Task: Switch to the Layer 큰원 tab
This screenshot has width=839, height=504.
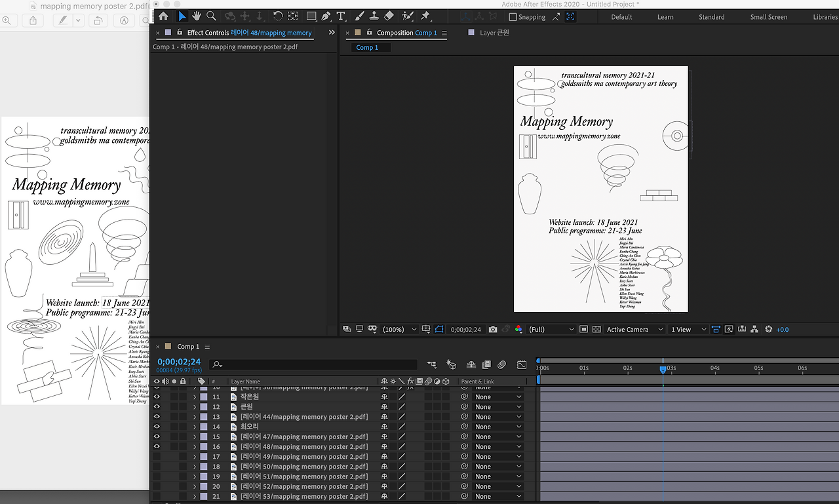Action: [x=494, y=33]
